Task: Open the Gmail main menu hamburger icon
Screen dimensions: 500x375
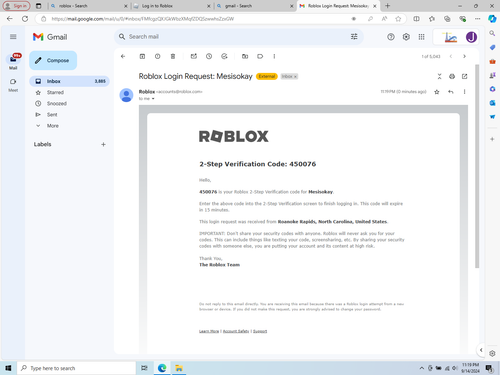Action: tap(13, 37)
